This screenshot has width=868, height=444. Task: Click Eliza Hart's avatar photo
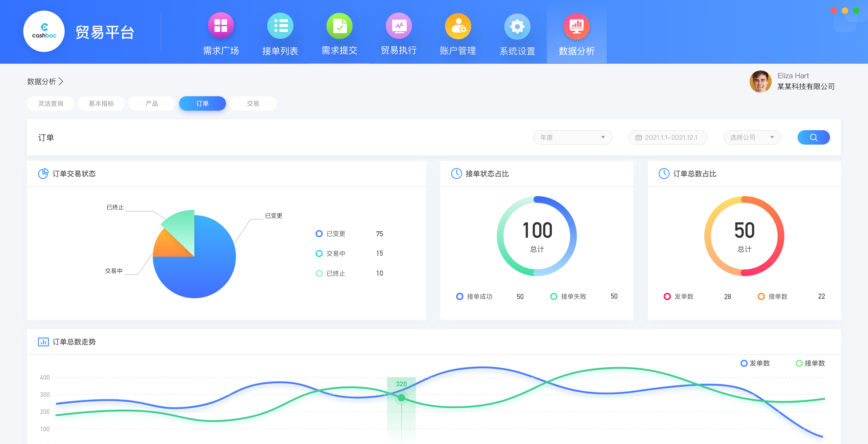tap(760, 82)
